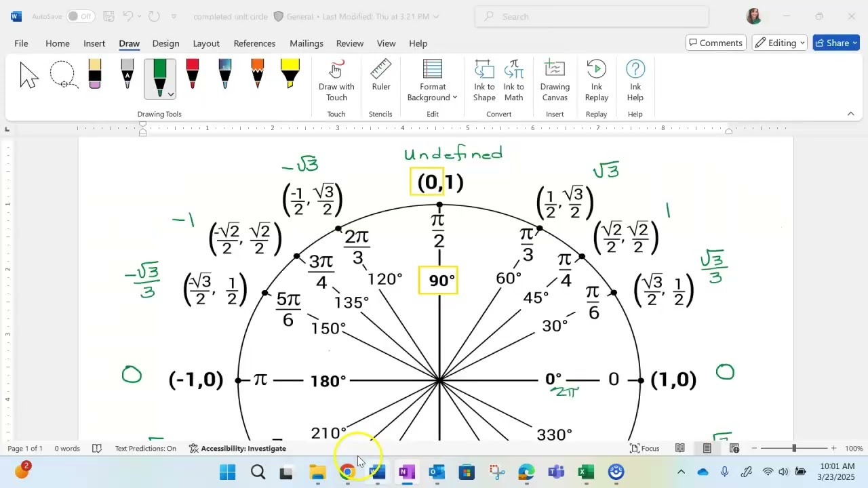Switch to Print Layout view
The image size is (868, 488).
click(x=707, y=449)
